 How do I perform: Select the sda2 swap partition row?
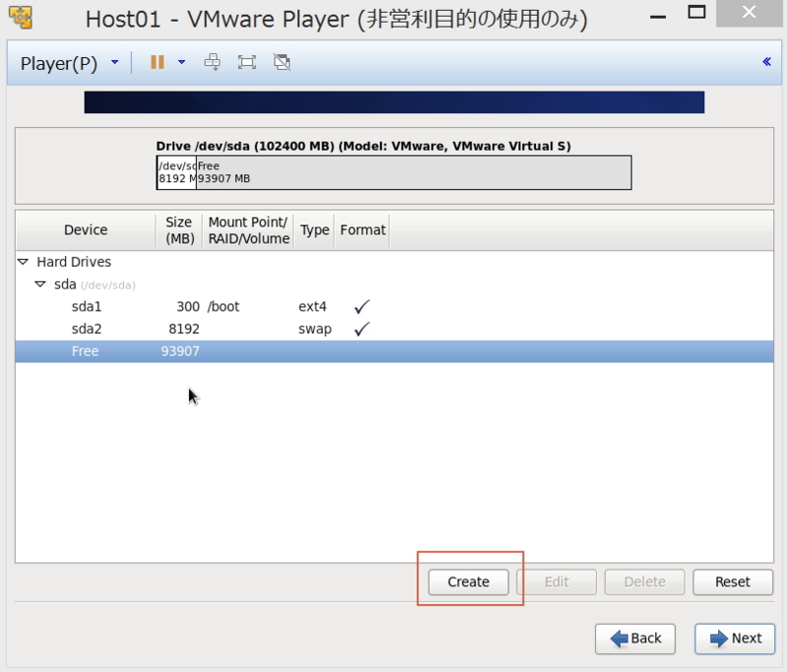(x=394, y=329)
